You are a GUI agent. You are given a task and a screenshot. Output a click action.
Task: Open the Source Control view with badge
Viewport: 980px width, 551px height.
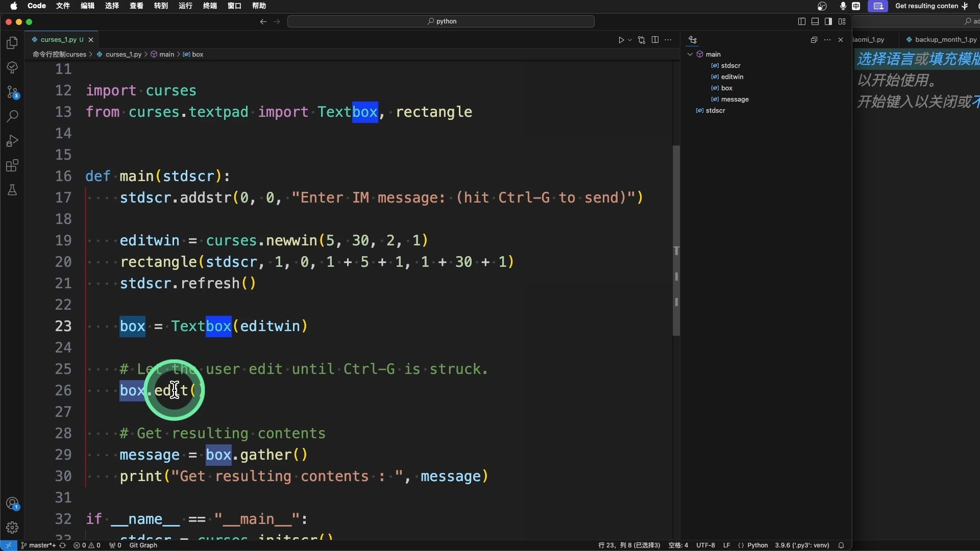click(x=12, y=92)
